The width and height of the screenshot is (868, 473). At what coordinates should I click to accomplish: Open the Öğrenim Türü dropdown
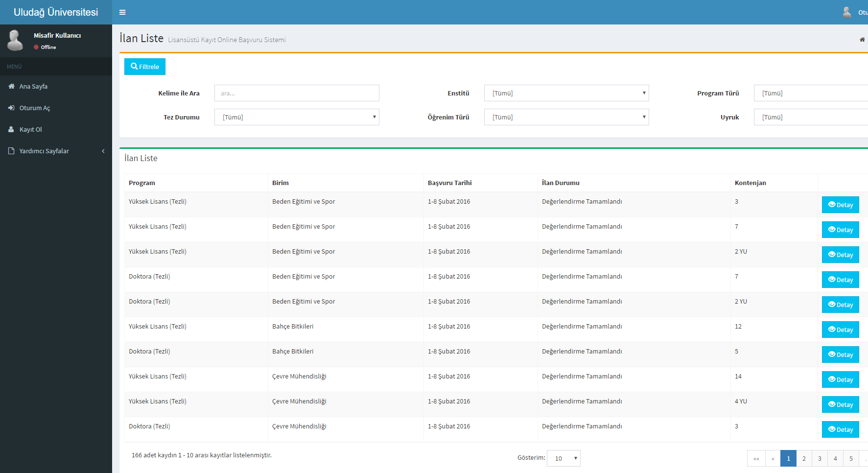point(566,117)
